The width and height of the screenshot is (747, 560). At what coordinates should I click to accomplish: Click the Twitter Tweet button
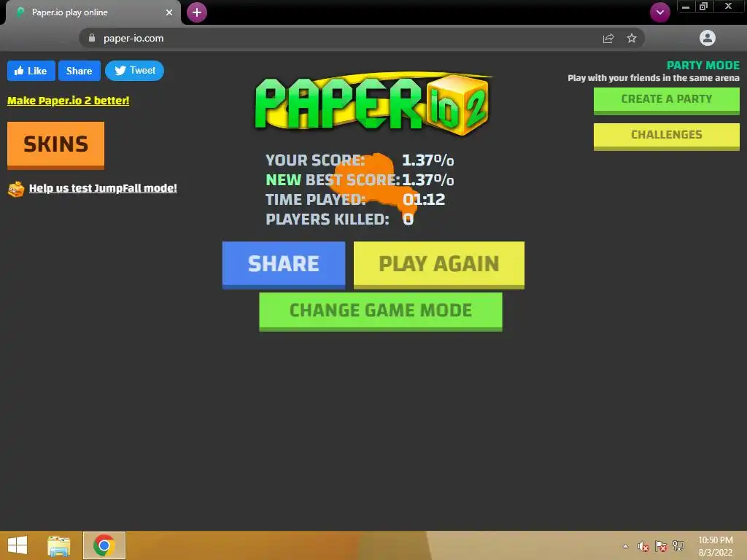pyautogui.click(x=134, y=71)
